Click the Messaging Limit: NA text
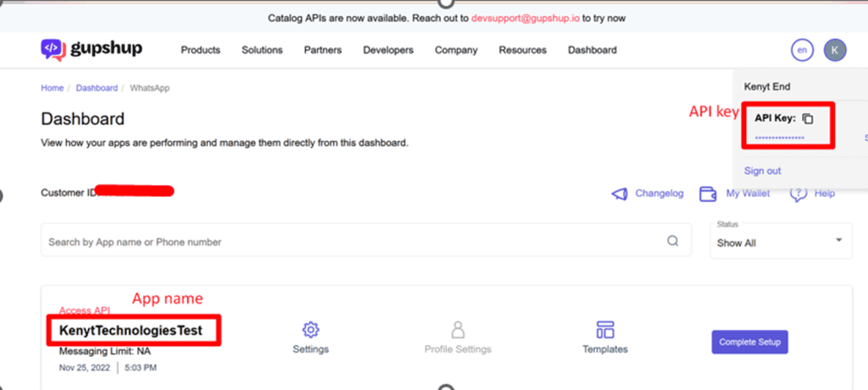This screenshot has width=868, height=390. [104, 351]
